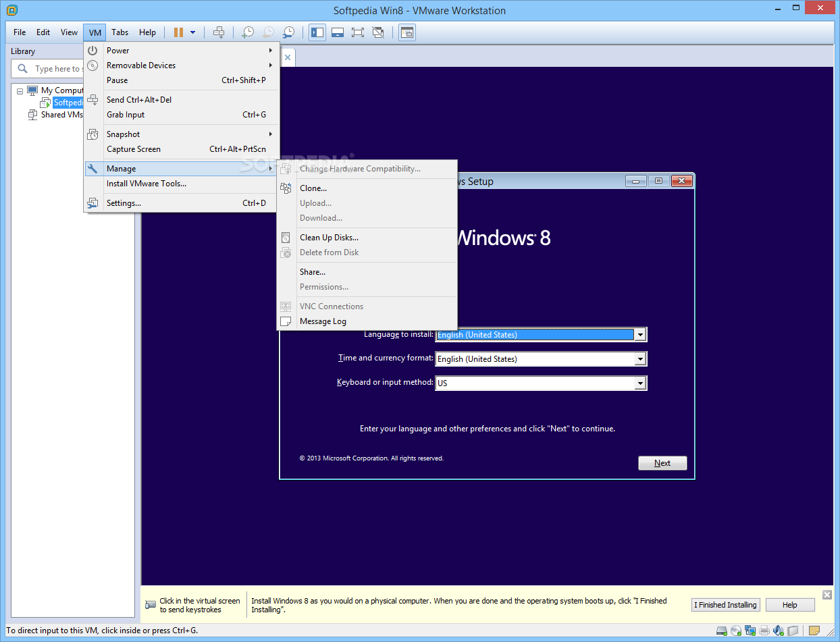Select Grab Input in the VM menu
Screen dimensions: 840x642
click(x=180, y=115)
